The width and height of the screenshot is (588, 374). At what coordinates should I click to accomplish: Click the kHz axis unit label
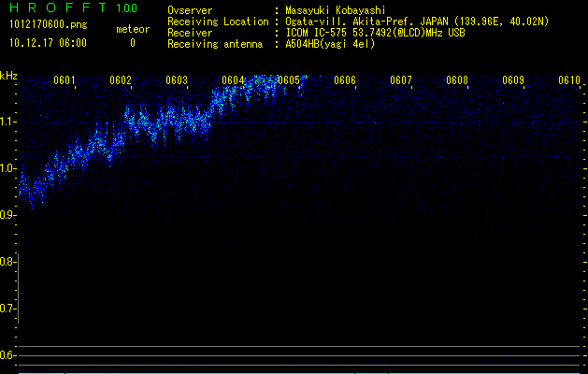pos(8,75)
